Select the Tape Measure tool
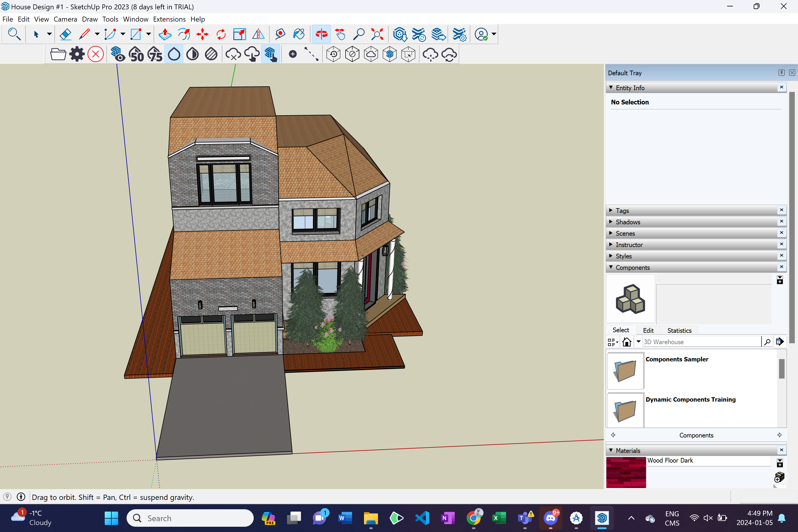The height and width of the screenshot is (532, 798). [280, 34]
